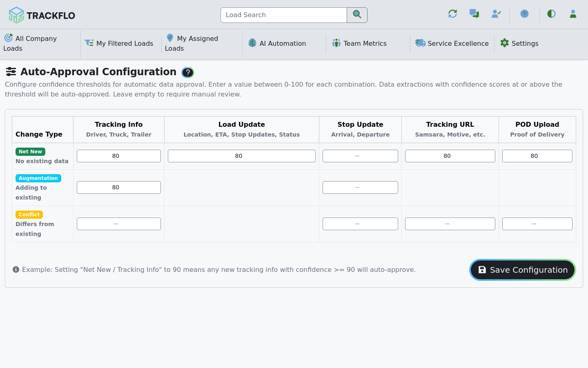This screenshot has width=588, height=368.
Task: Select the Net New Tracking Info threshold field
Action: point(119,156)
